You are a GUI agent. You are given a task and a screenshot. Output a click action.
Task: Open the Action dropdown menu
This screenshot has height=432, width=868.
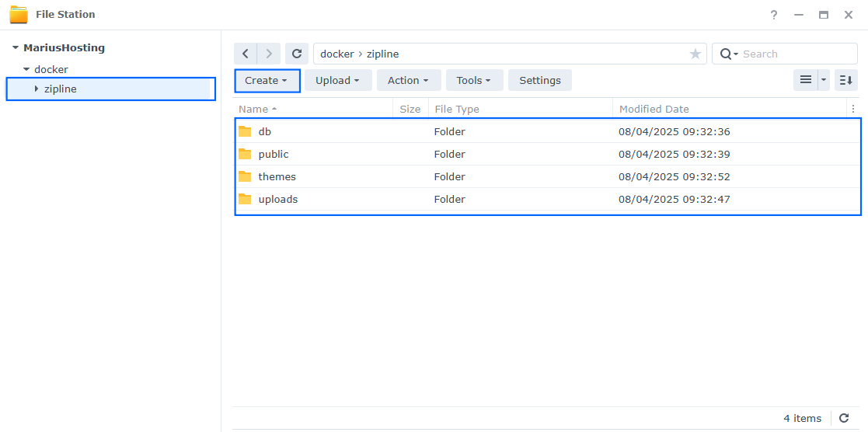click(409, 80)
